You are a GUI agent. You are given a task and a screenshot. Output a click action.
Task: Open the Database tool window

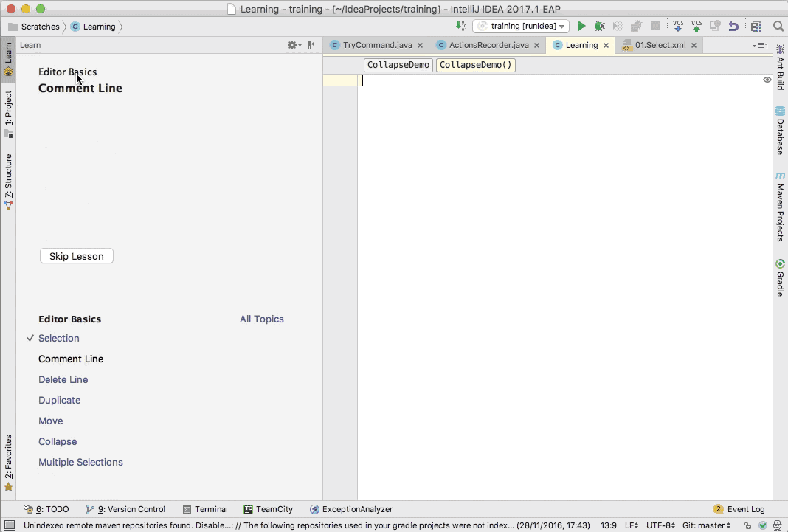(780, 131)
